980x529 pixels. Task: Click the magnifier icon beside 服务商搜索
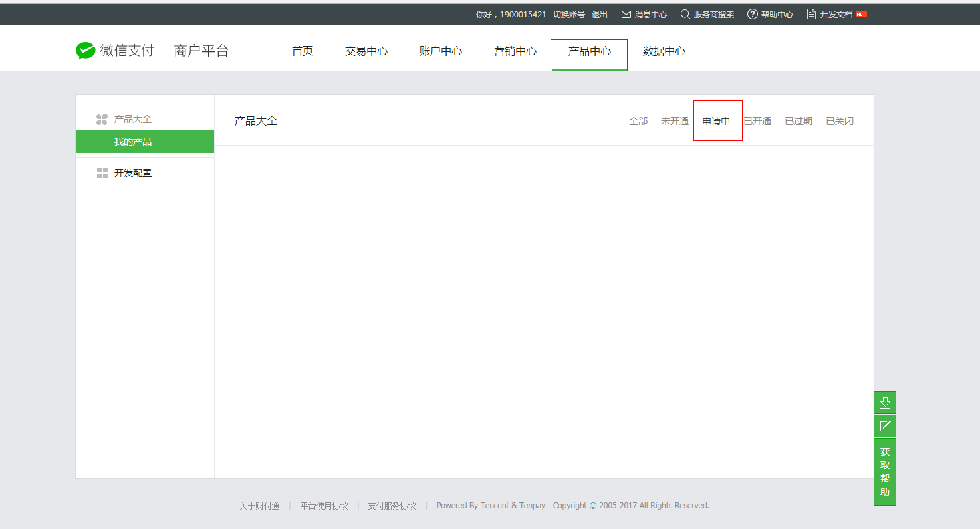(685, 14)
